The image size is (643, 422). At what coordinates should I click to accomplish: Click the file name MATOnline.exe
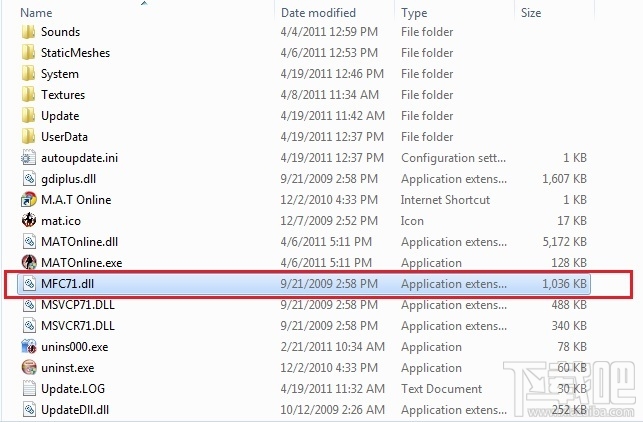pyautogui.click(x=82, y=262)
